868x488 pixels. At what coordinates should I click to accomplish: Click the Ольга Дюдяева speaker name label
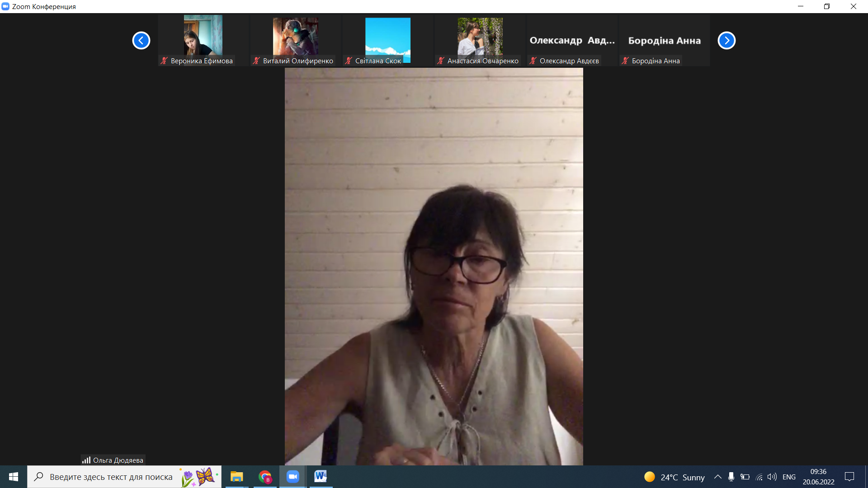coord(118,460)
